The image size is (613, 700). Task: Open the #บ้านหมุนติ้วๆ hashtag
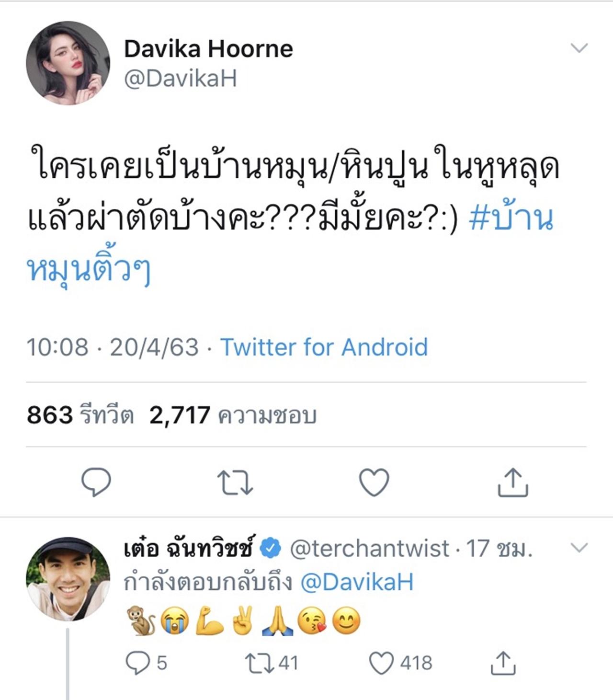coord(511,219)
